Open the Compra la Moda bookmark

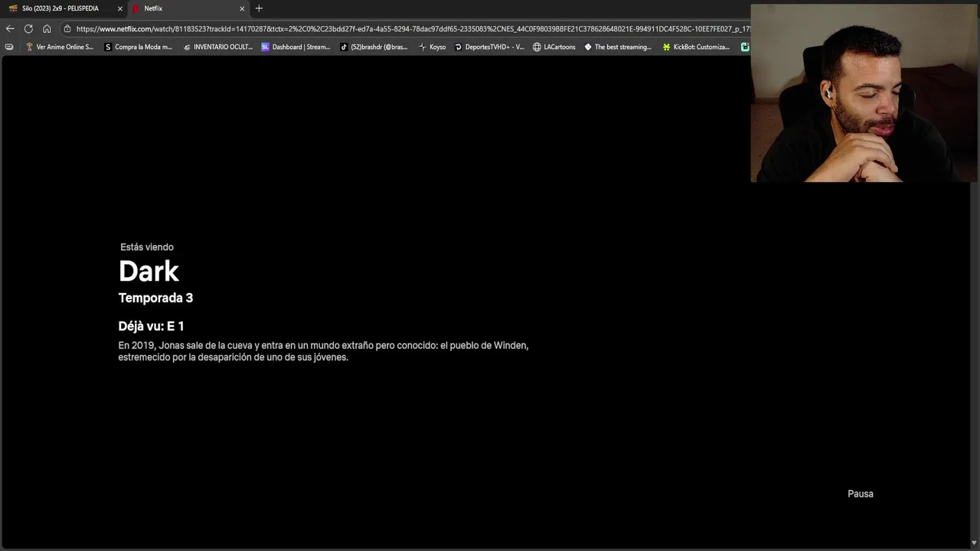point(139,47)
